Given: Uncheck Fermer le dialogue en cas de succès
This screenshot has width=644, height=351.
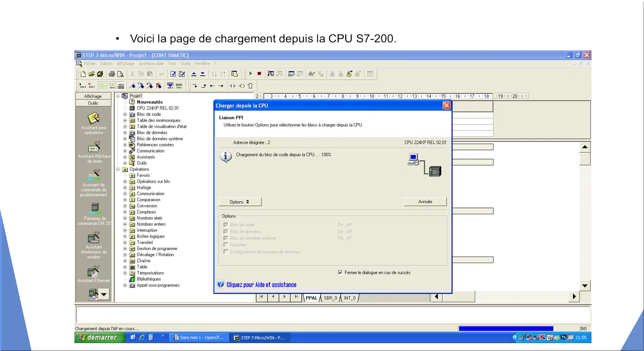Looking at the screenshot, I should (340, 273).
